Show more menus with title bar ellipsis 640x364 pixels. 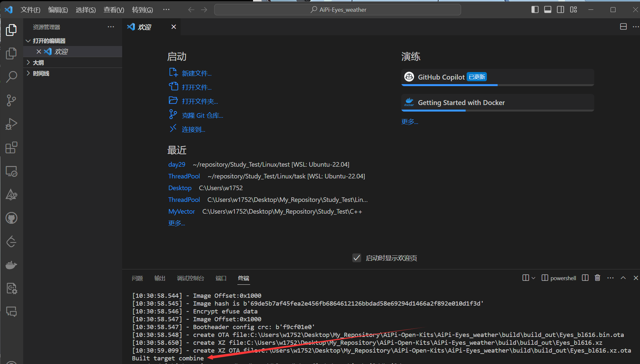coord(166,10)
